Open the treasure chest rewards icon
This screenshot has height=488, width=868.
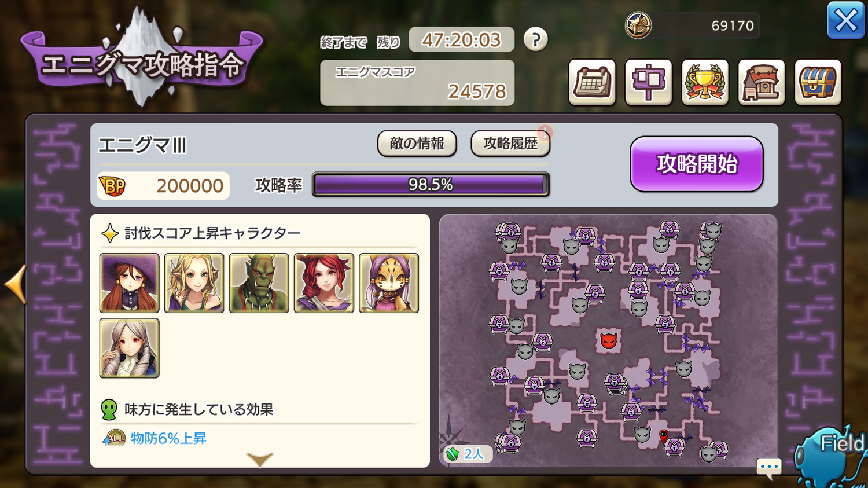point(818,82)
